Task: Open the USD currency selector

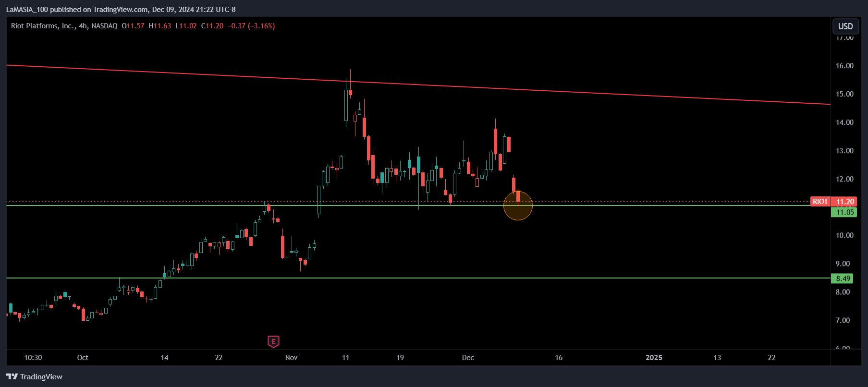Action: tap(845, 26)
